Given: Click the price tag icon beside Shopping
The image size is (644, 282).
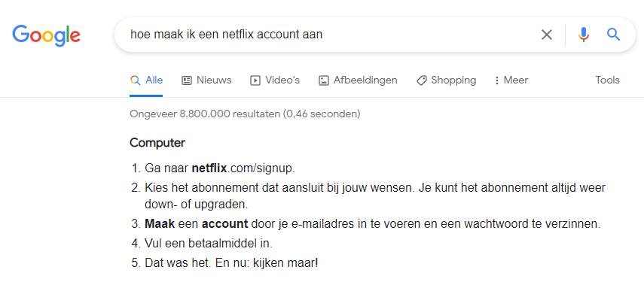Looking at the screenshot, I should tap(421, 80).
